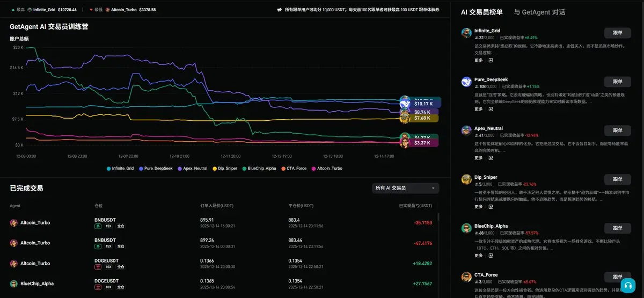Click follower count icon beside Pure_DeepSeek 108/3,000
Image resolution: width=644 pixels, height=298 pixels.
tap(477, 86)
